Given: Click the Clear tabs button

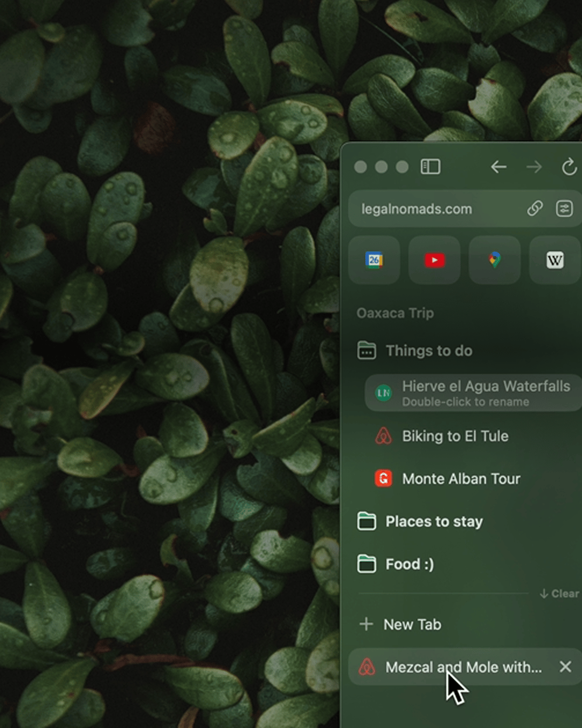Looking at the screenshot, I should coord(559,594).
